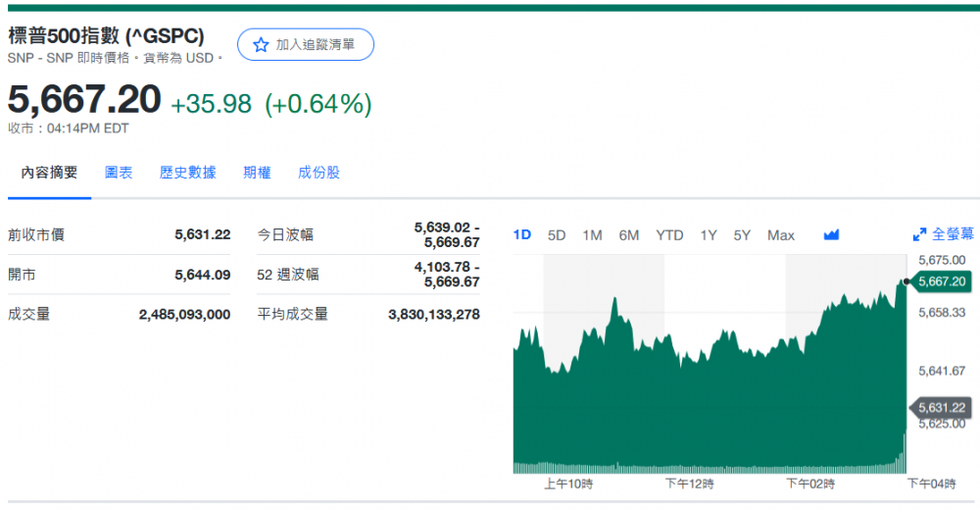Click the 全螢幕 link text
980x510 pixels.
[953, 234]
